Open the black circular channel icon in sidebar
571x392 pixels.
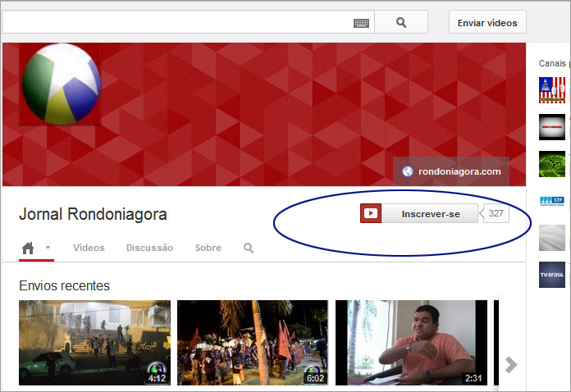552,127
